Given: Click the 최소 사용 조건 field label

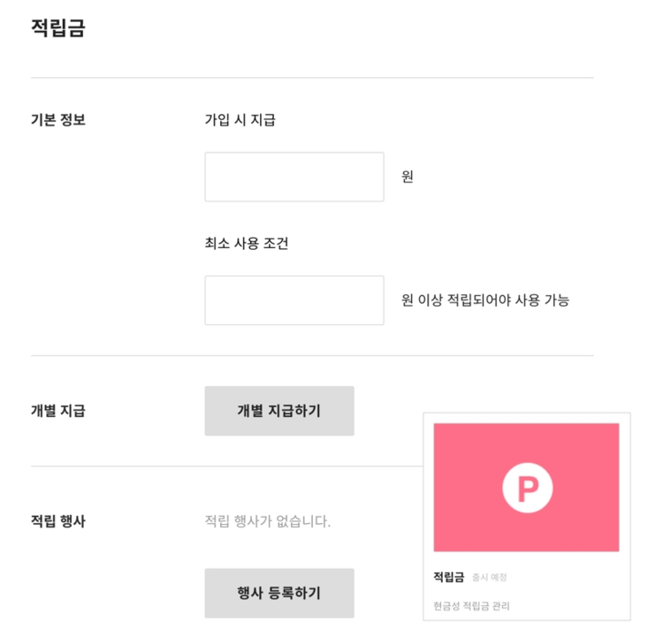Looking at the screenshot, I should pos(246,244).
